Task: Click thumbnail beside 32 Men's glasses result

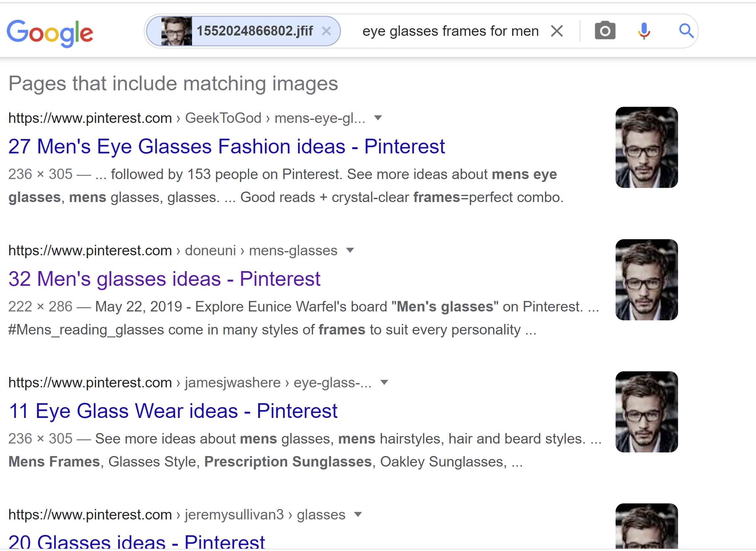Action: (x=646, y=280)
